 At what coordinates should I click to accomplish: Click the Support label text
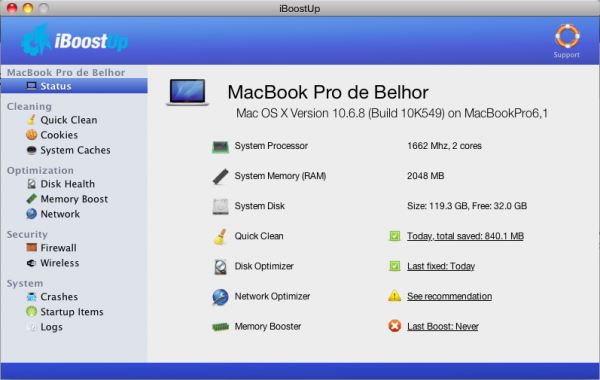click(x=567, y=55)
